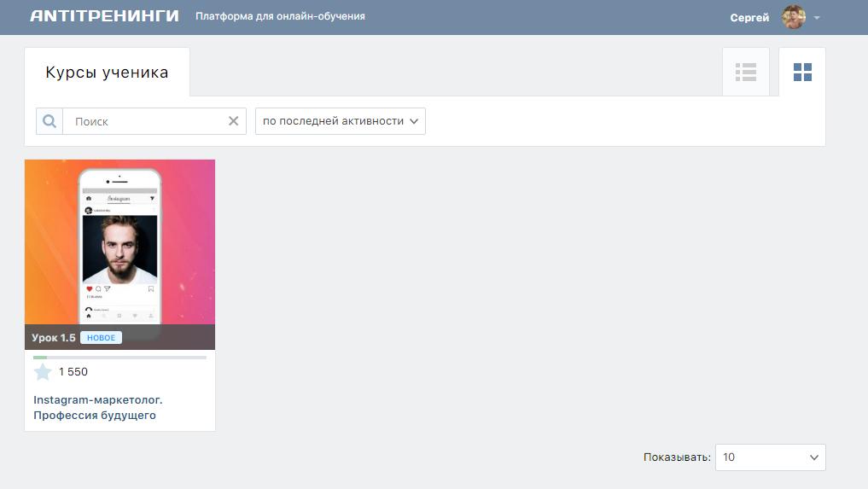
Task: Switch to grid view
Action: [x=802, y=73]
